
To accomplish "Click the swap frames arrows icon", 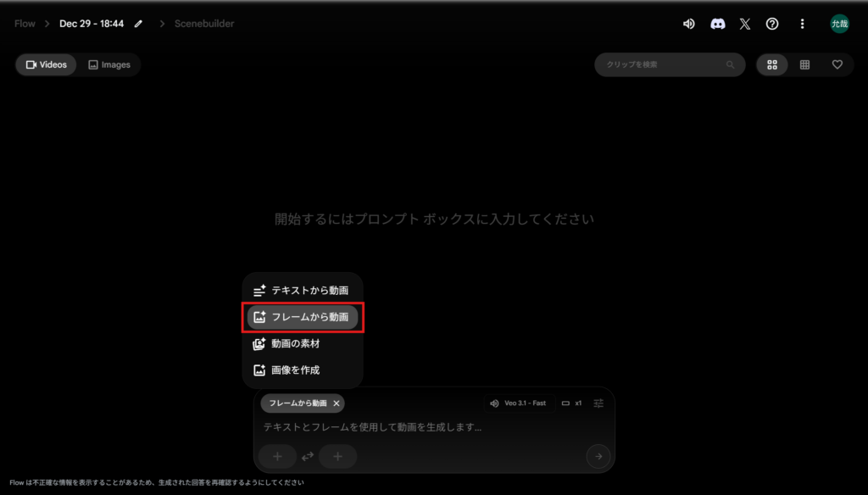I will [308, 457].
